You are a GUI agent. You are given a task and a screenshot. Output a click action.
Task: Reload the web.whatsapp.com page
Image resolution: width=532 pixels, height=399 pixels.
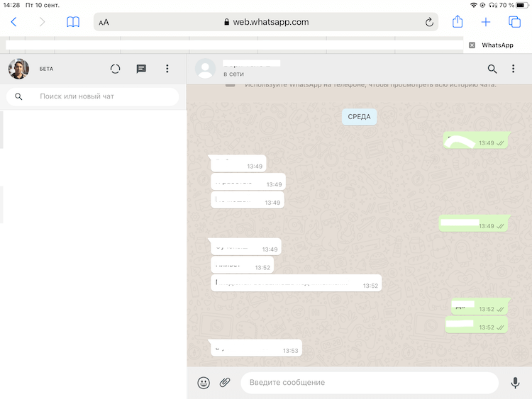coord(429,22)
